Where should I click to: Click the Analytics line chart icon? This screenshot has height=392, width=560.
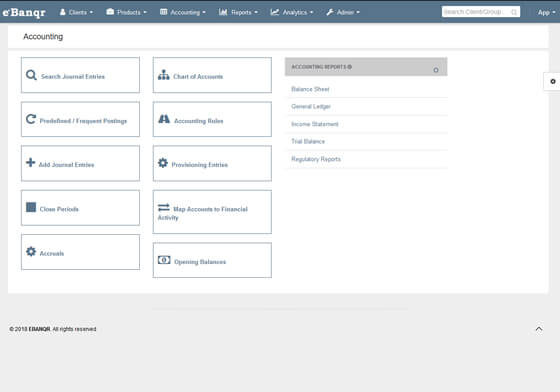[x=275, y=12]
